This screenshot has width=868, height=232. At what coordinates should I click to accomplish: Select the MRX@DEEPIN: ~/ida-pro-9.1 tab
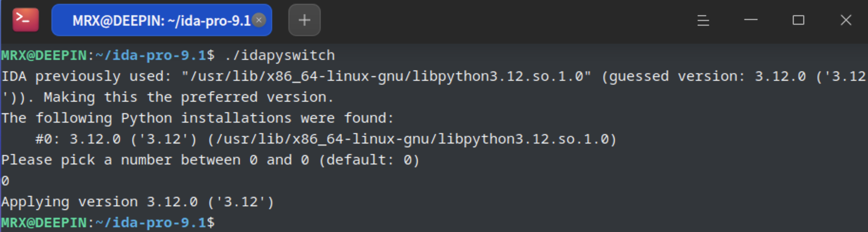161,20
